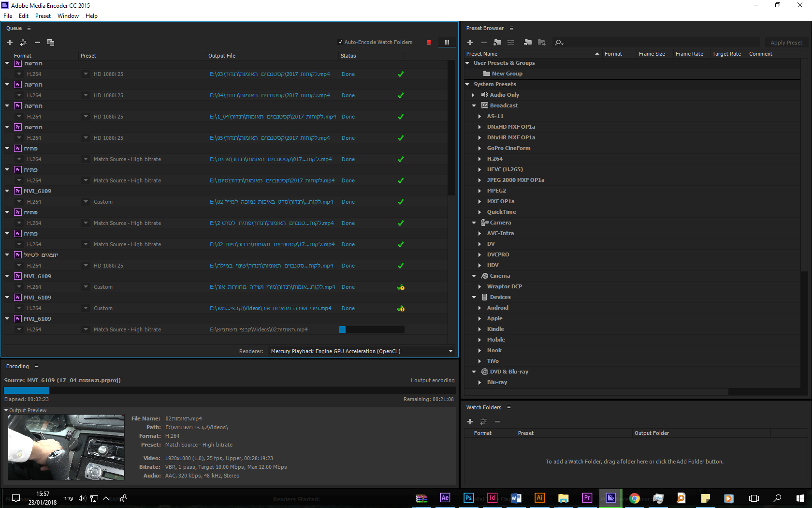Click the Match Source - High bitrate preset in last queue row
The width and height of the screenshot is (812, 508).
coord(127,329)
